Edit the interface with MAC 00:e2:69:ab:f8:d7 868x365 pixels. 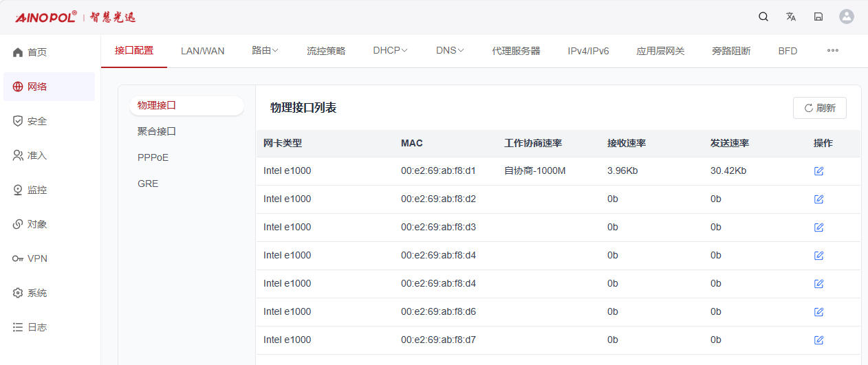(818, 340)
